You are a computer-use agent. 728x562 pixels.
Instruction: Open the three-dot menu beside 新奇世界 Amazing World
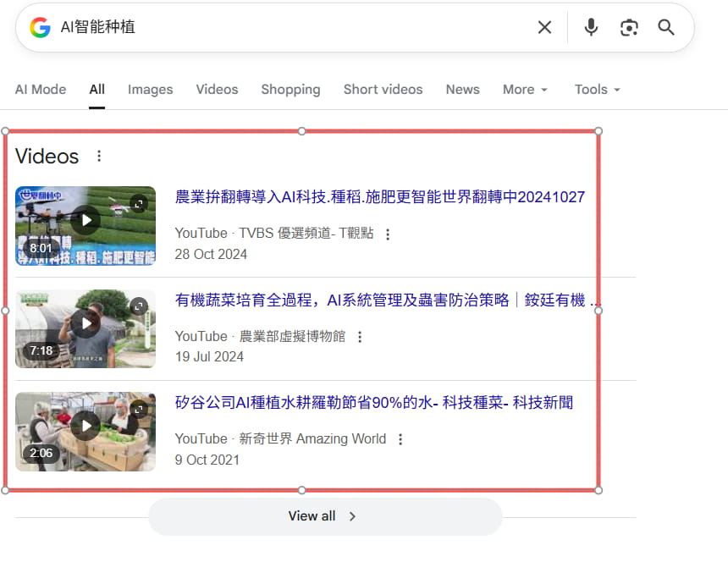click(x=400, y=439)
